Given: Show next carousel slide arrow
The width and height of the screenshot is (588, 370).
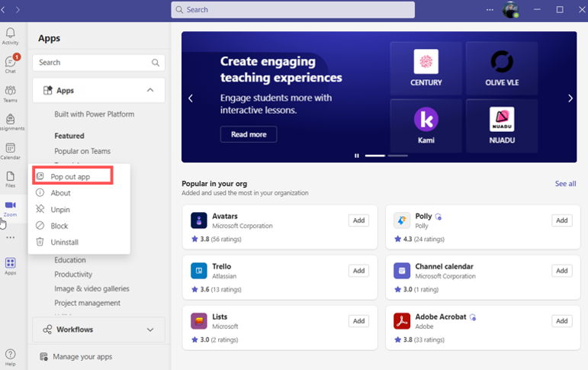Looking at the screenshot, I should [x=570, y=98].
